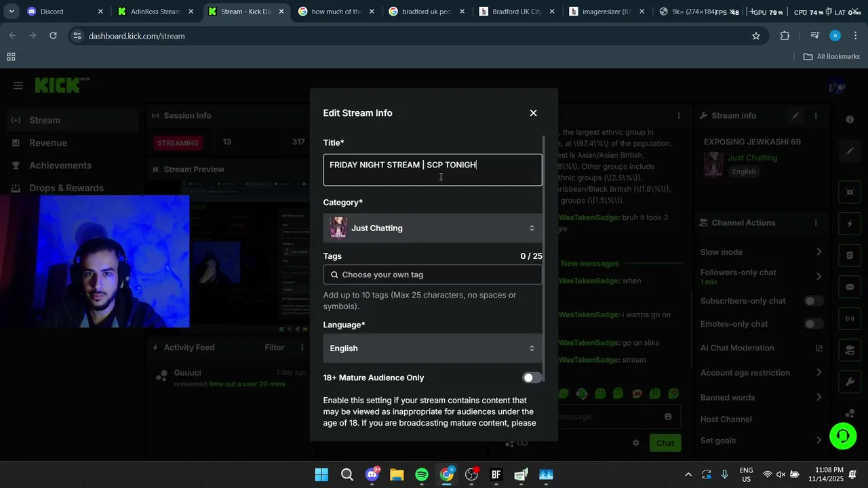
Task: Open the green support headset button
Action: pyautogui.click(x=843, y=436)
